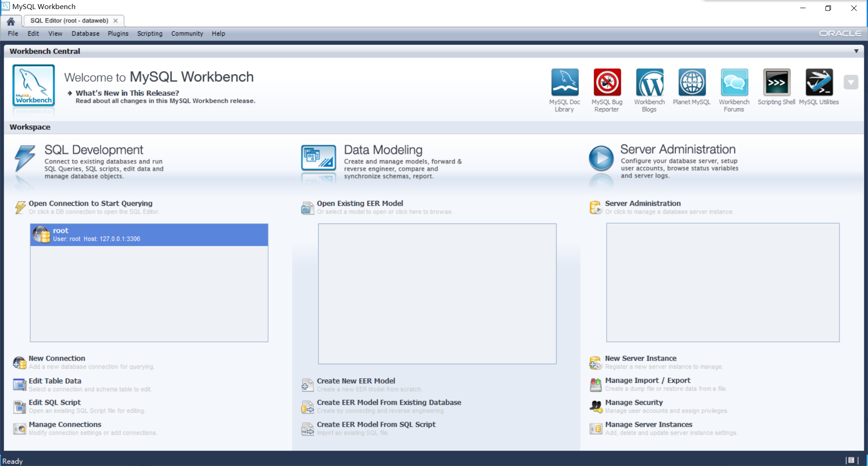Open the Edit menu
This screenshot has width=868, height=466.
tap(33, 33)
